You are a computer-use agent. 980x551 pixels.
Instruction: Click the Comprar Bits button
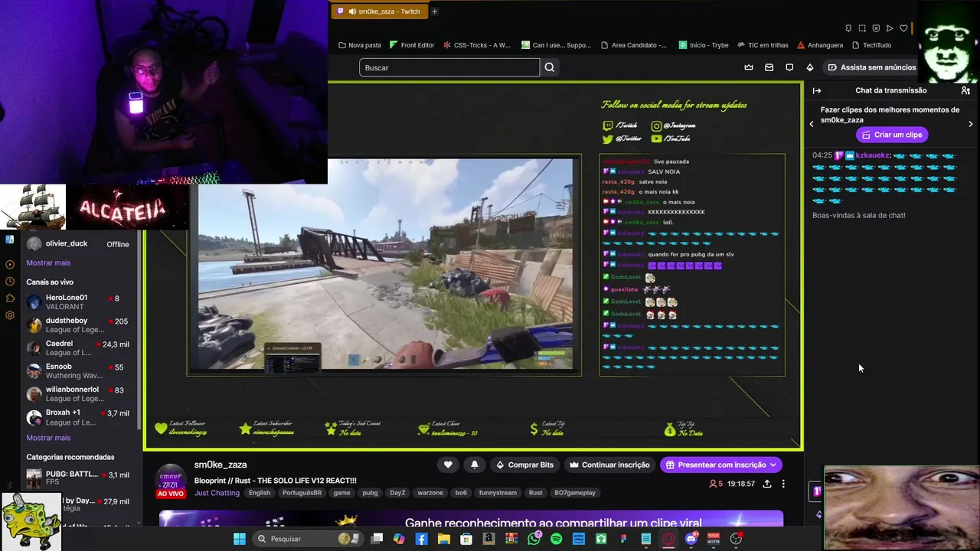(x=524, y=465)
